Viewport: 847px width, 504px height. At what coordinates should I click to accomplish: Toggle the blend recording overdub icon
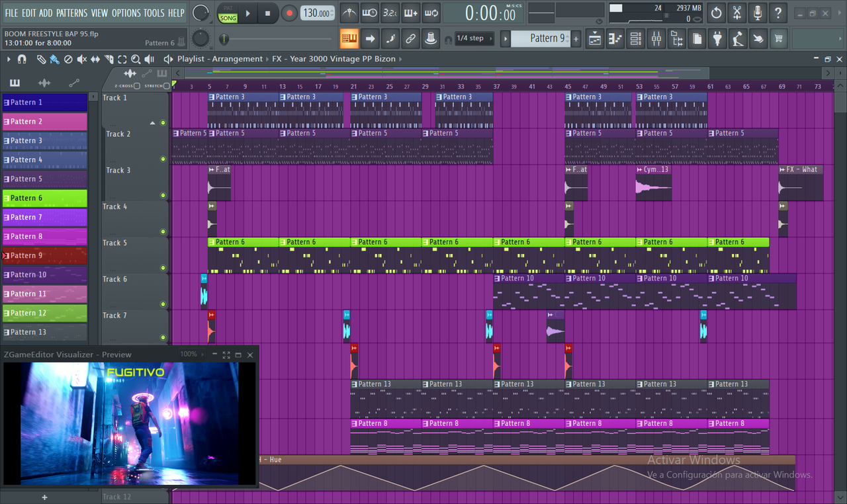[x=411, y=13]
